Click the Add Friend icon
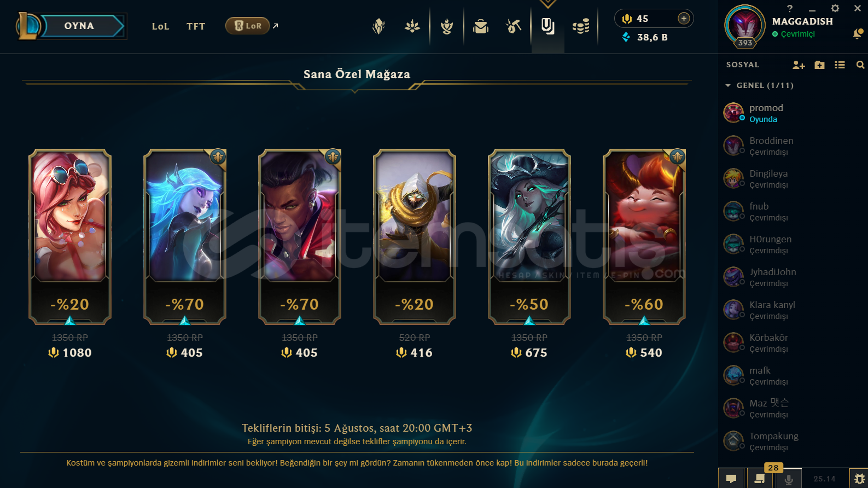The image size is (868, 488). (x=799, y=65)
